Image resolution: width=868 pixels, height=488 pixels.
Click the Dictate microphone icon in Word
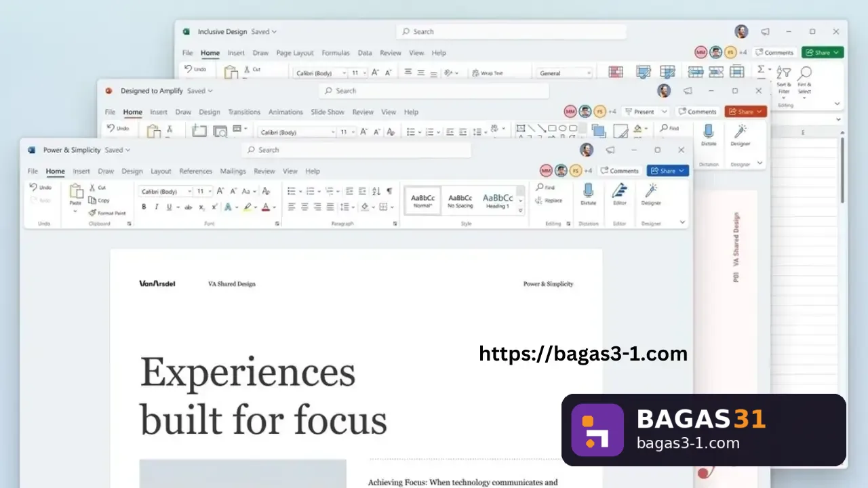pyautogui.click(x=588, y=190)
